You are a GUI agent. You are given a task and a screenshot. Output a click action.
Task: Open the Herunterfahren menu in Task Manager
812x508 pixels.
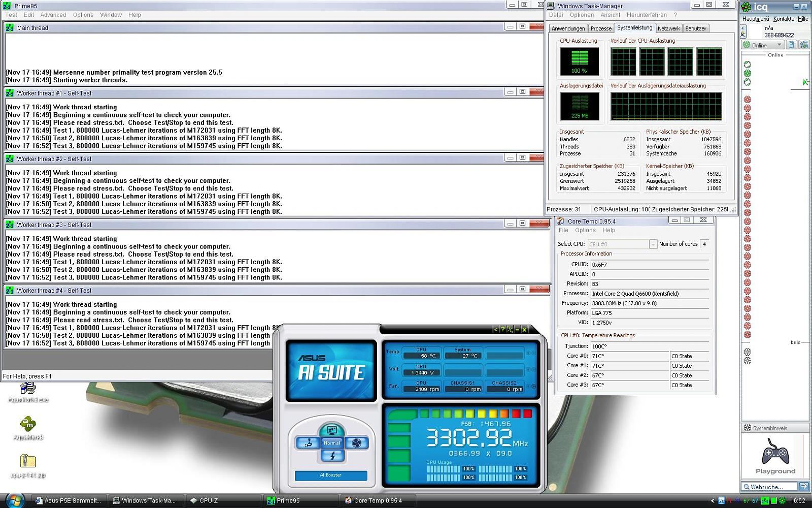tap(647, 15)
